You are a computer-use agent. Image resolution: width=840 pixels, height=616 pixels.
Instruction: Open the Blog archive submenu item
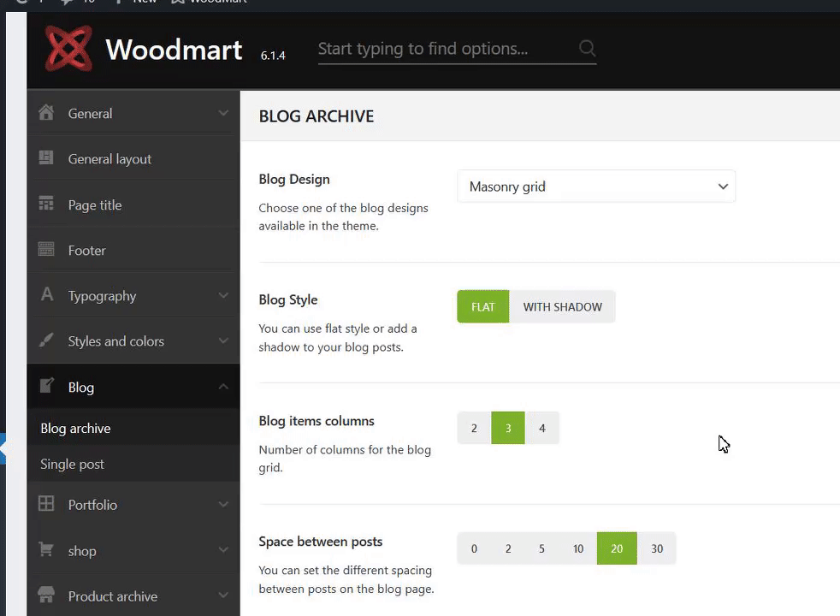[x=75, y=428]
